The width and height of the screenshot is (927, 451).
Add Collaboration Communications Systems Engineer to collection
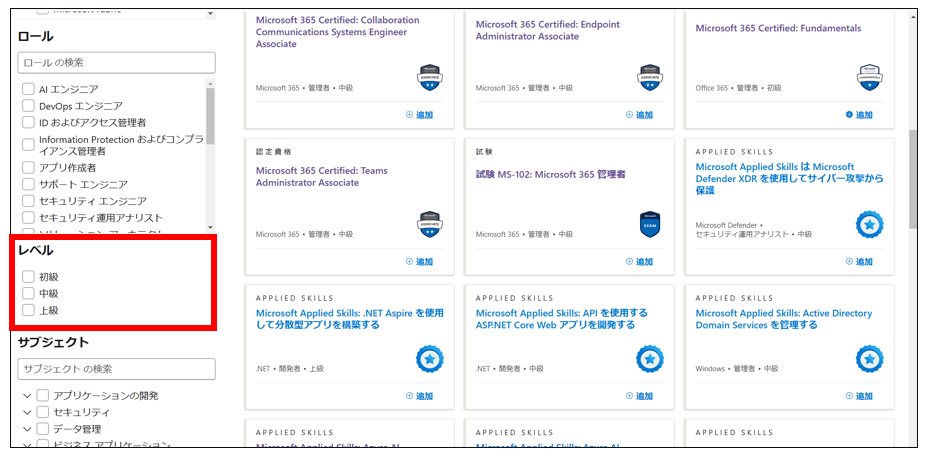tap(419, 115)
